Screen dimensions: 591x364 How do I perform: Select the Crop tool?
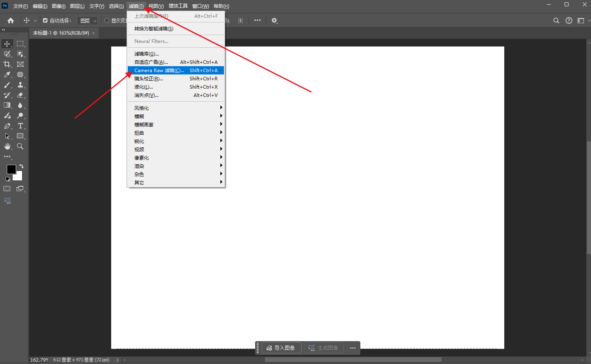7,64
